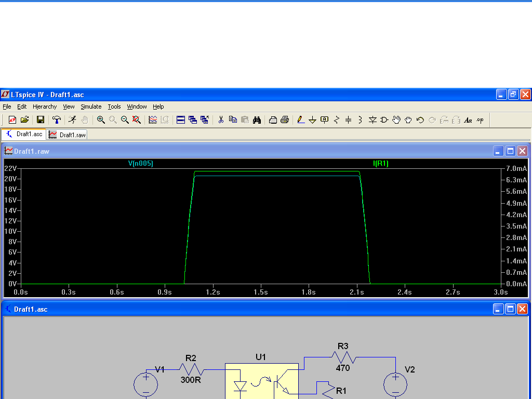Place a Ground symbol
The width and height of the screenshot is (532, 399).
312,120
